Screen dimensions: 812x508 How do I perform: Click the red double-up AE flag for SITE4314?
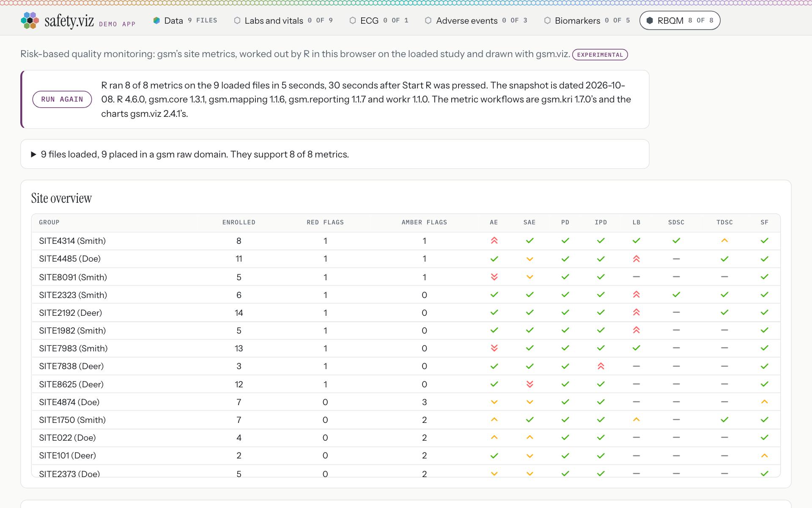click(x=494, y=240)
